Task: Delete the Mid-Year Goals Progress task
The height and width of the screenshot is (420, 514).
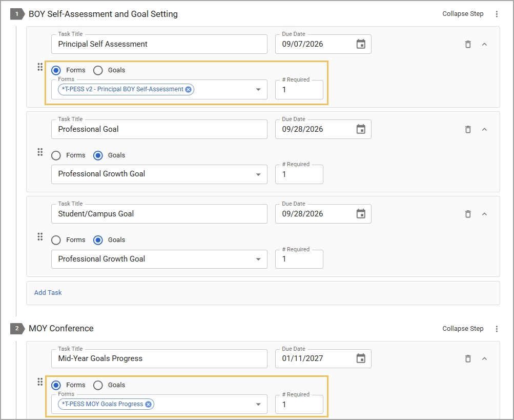Action: pyautogui.click(x=468, y=358)
